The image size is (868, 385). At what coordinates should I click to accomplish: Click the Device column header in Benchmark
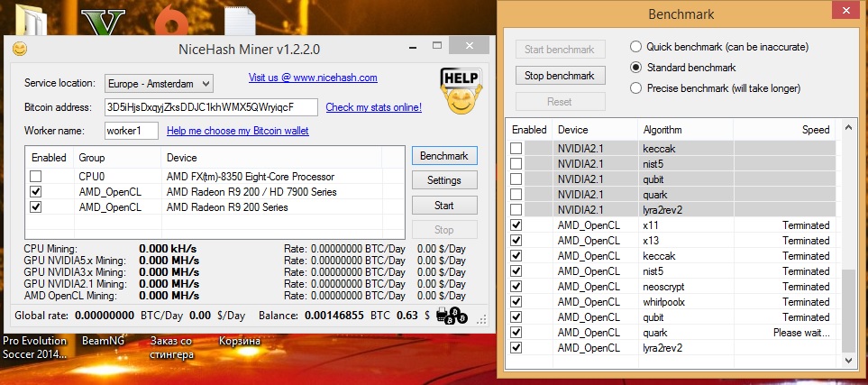coord(595,130)
